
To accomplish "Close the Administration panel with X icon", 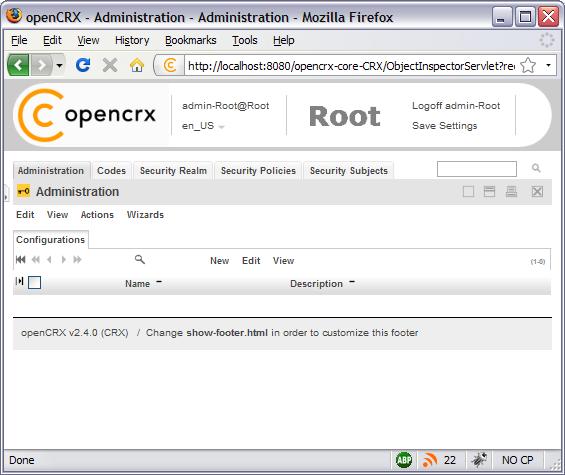I will 537,191.
